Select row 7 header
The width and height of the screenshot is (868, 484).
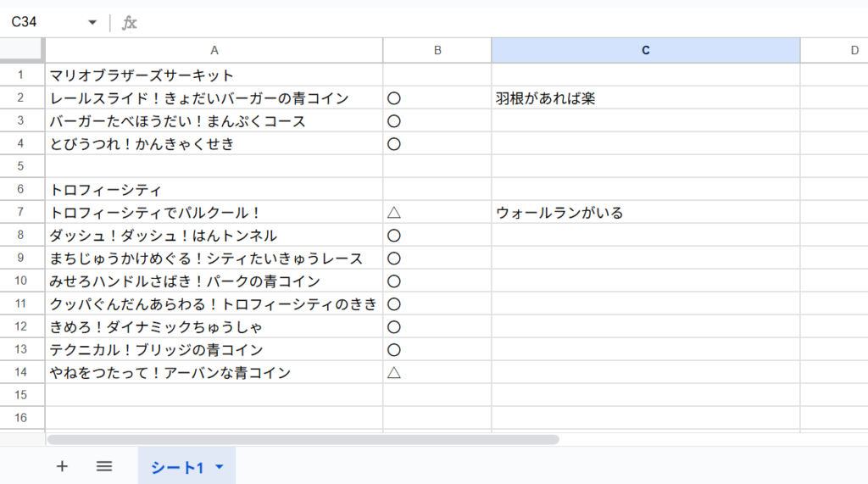coord(21,212)
